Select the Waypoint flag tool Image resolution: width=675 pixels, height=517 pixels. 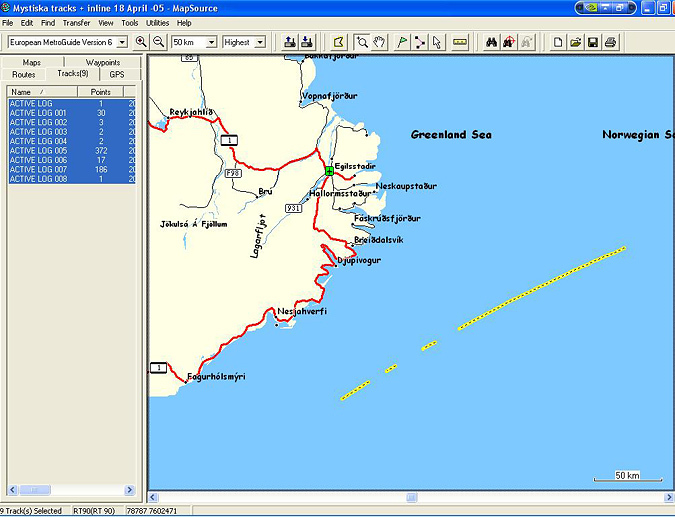point(402,42)
